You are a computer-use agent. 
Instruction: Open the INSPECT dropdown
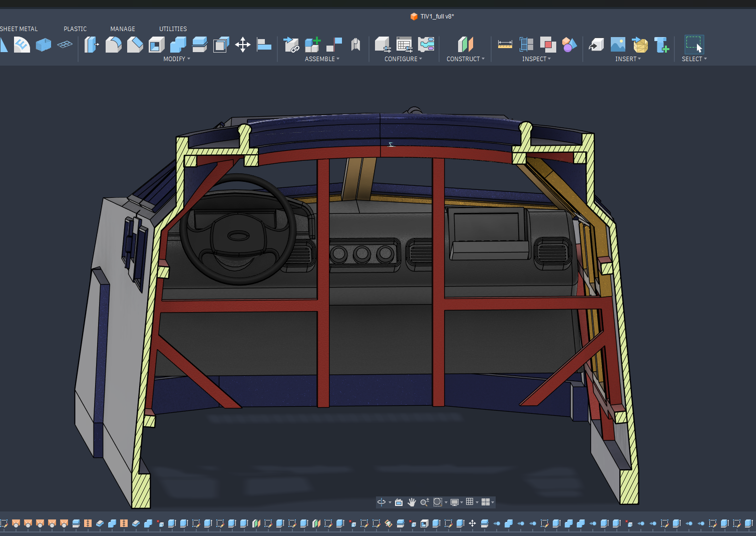coord(536,59)
